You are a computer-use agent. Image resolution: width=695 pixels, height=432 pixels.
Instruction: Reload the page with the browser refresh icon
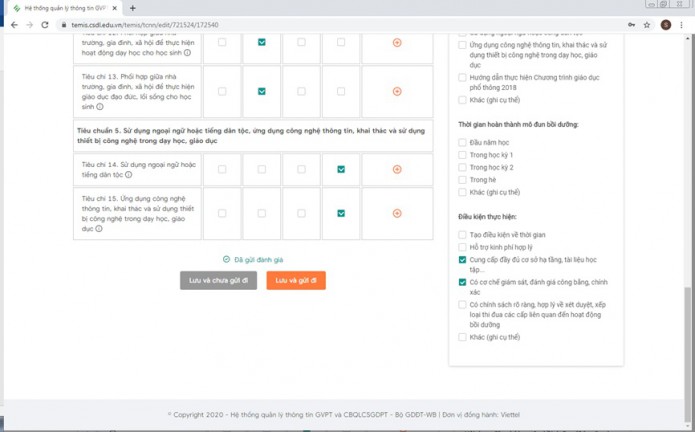45,25
